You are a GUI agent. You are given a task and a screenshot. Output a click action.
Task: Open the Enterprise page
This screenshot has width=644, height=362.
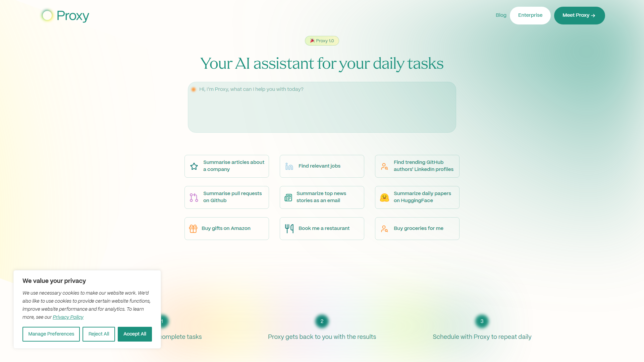coord(530,15)
